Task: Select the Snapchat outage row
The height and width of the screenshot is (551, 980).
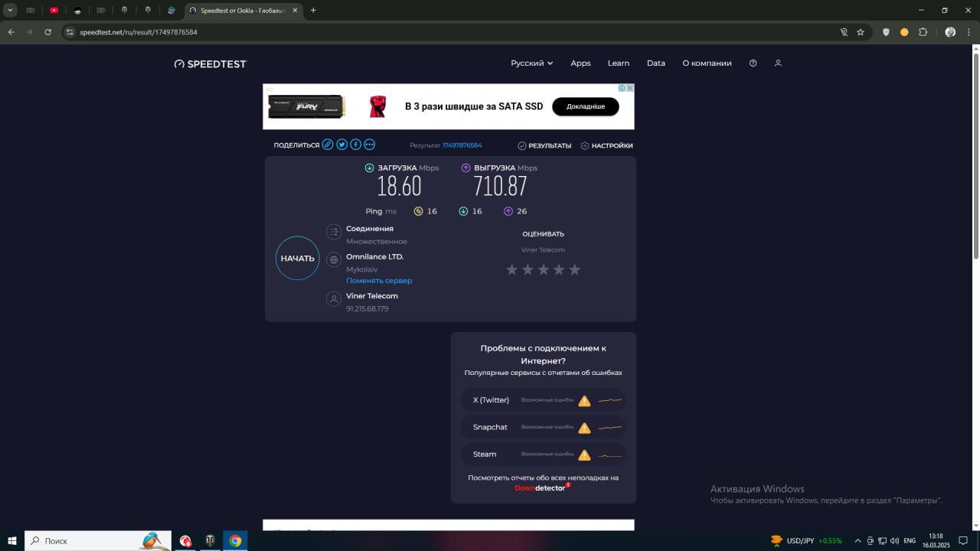Action: [x=544, y=427]
